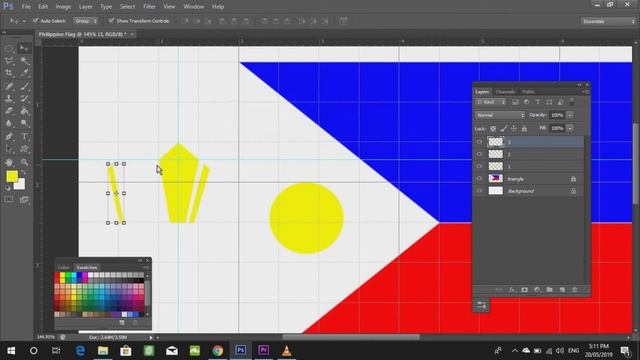Viewport: 640px width, 360px height.
Task: Select the Crop tool
Action: pyautogui.click(x=9, y=73)
